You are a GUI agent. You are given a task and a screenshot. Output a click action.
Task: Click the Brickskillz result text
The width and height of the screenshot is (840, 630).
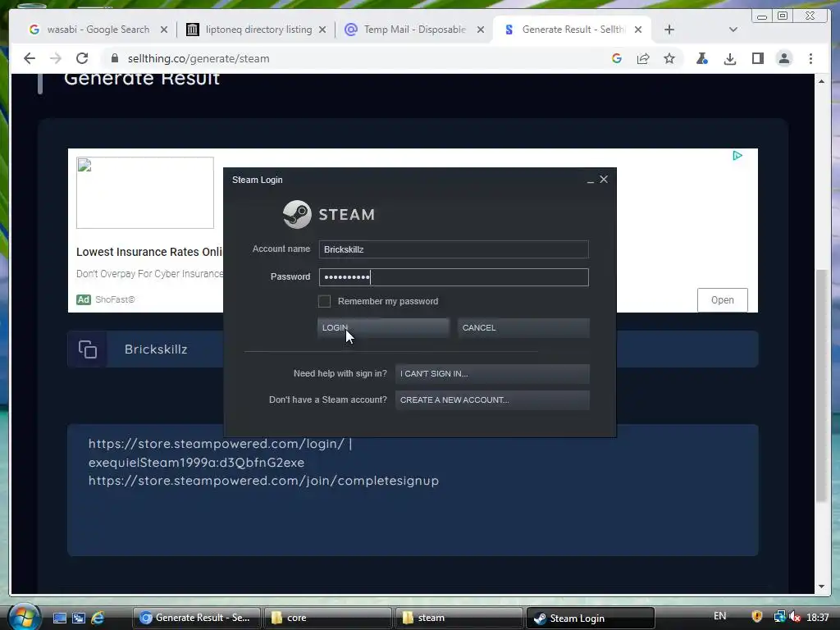pos(156,349)
